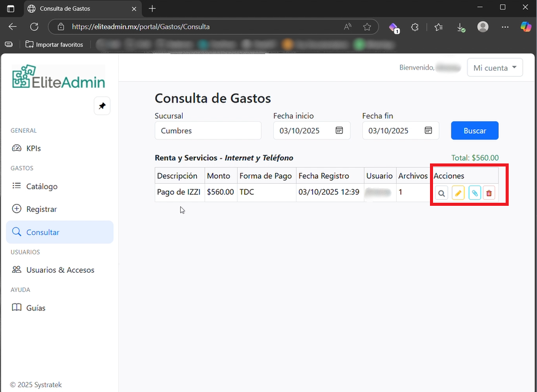Screen dimensions: 537x392
Task: Toggle the sidebar pin icon
Action: click(102, 106)
